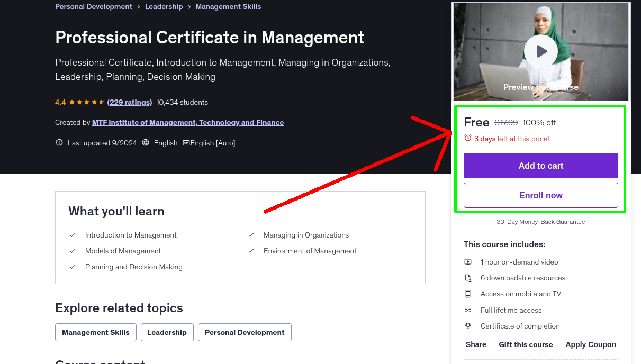
Task: Open the Personal Development breadcrumb
Action: point(93,6)
